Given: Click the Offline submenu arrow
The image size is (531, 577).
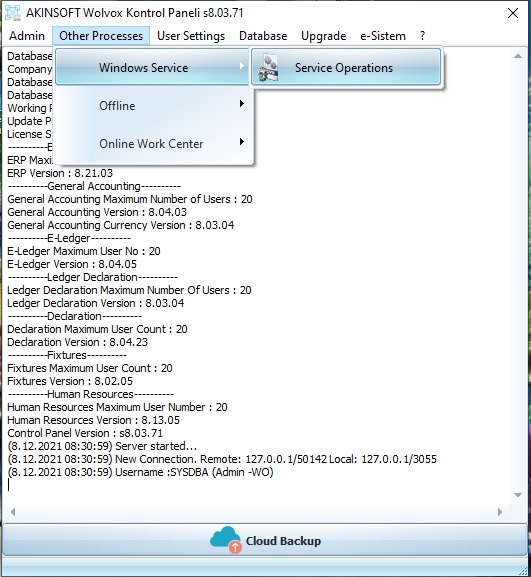Looking at the screenshot, I should click(x=241, y=103).
